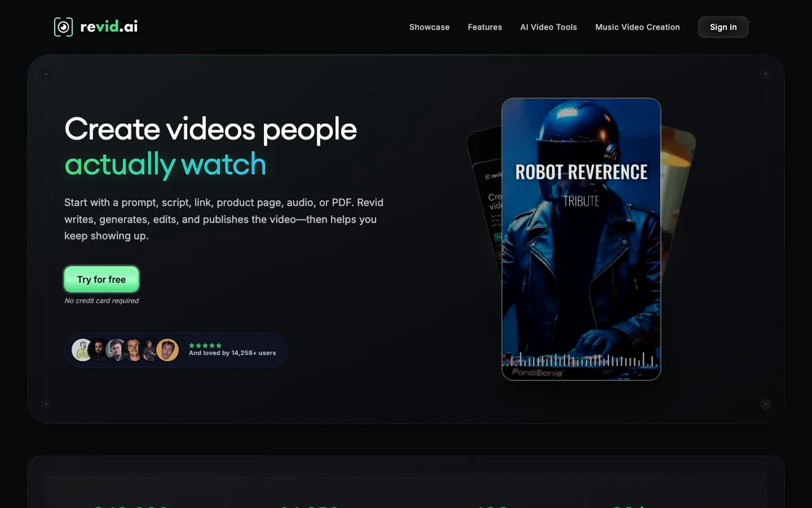
Task: Click the 'No credit card required' note
Action: (101, 301)
